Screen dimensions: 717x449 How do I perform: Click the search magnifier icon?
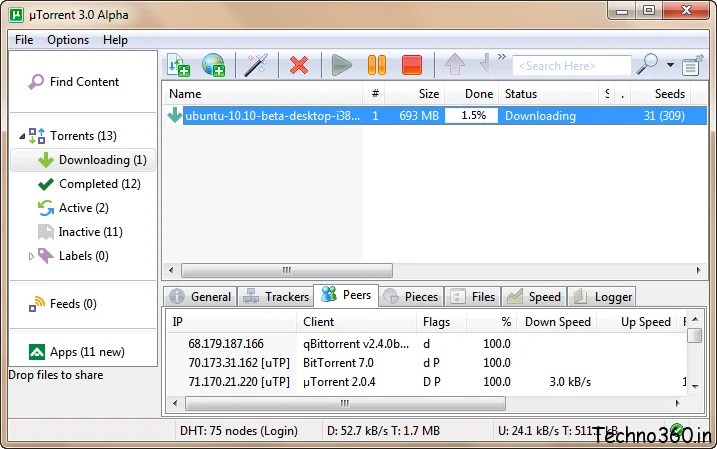click(647, 64)
